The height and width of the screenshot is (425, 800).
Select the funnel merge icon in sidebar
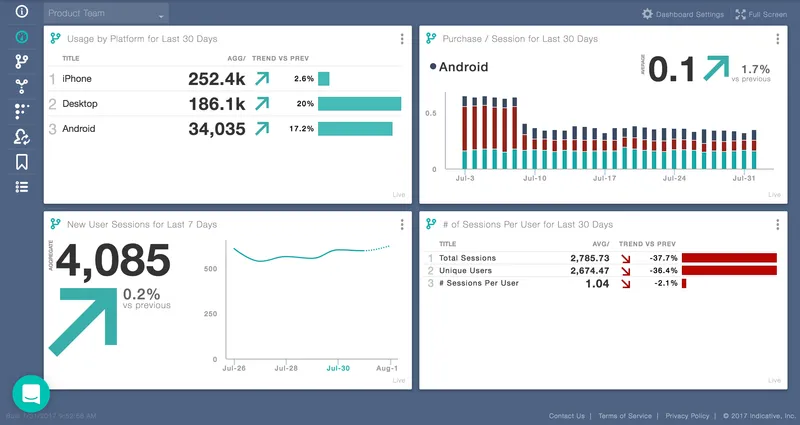pyautogui.click(x=21, y=86)
